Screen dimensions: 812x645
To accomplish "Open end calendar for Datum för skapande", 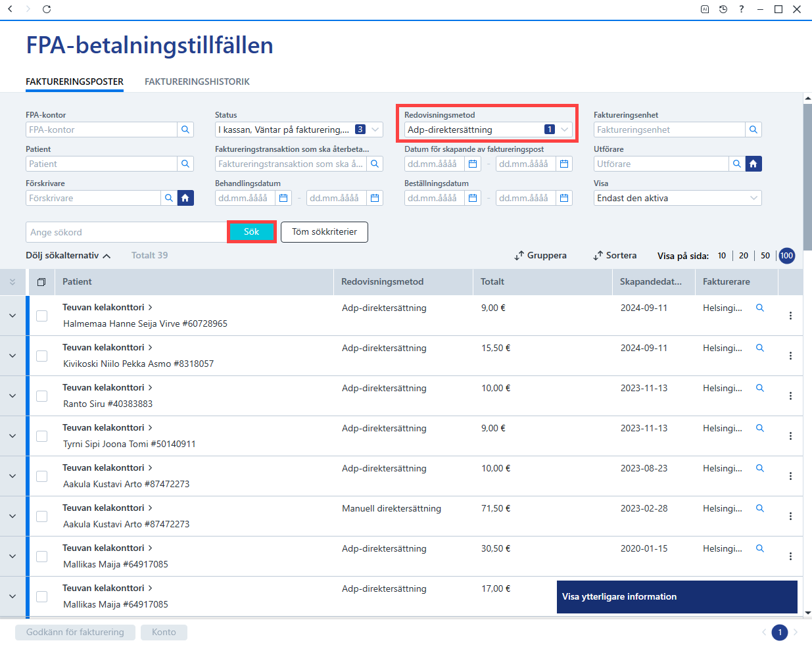I will tap(564, 164).
